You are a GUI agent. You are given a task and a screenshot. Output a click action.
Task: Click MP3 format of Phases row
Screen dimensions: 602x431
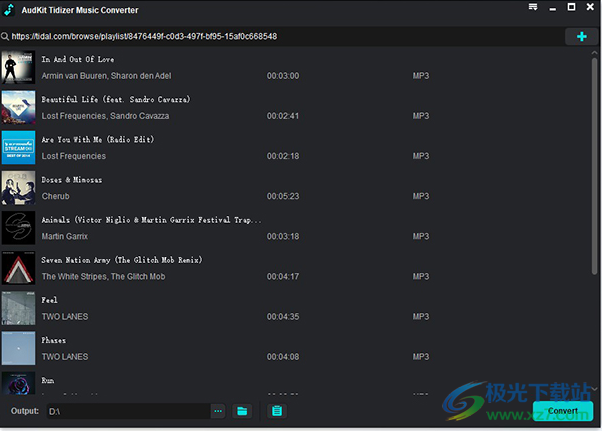(x=421, y=357)
